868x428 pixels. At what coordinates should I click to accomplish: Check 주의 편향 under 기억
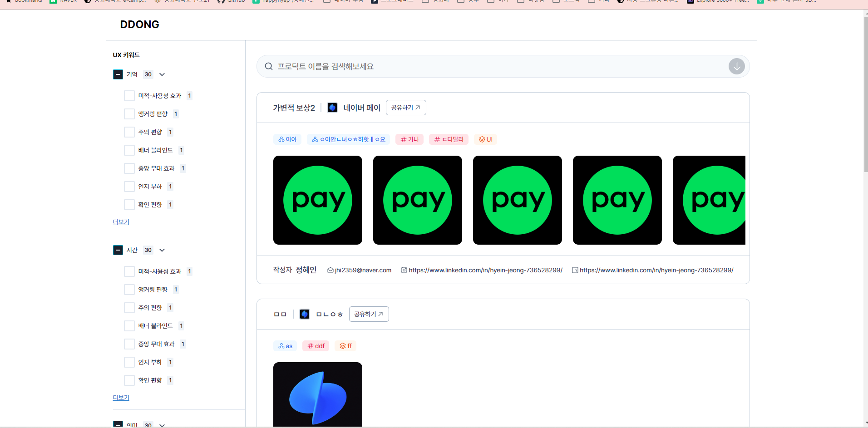(x=129, y=132)
